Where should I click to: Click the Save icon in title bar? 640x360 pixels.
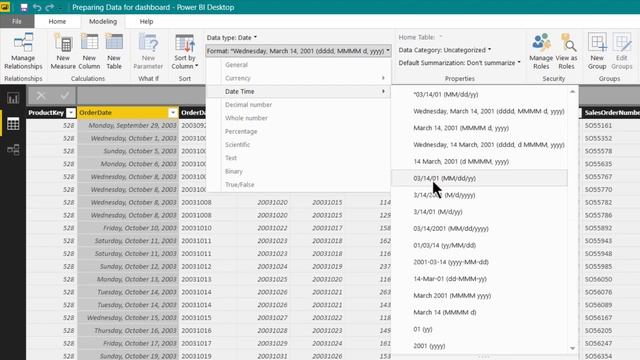pos(24,7)
